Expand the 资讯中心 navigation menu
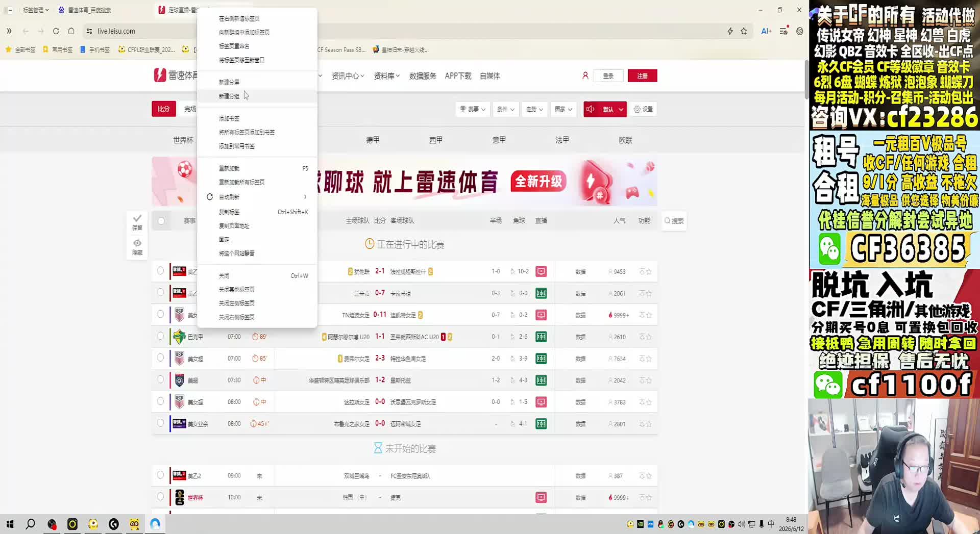The width and height of the screenshot is (980, 534). pos(348,76)
